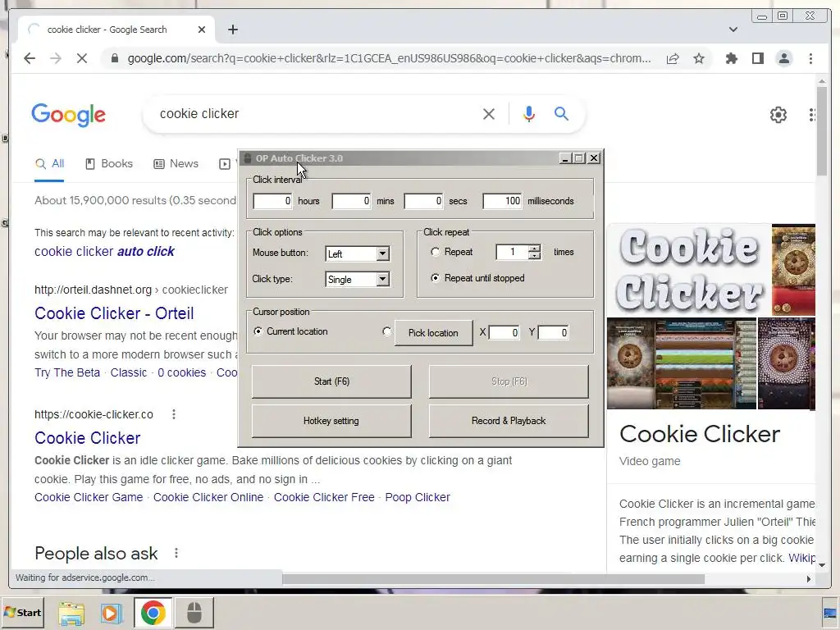Click the share page icon in address bar

click(x=673, y=58)
